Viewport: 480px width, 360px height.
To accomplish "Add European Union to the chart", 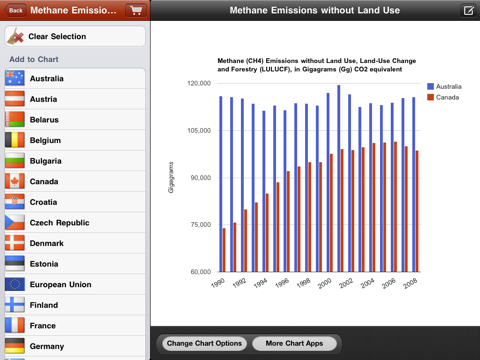I will 75,284.
